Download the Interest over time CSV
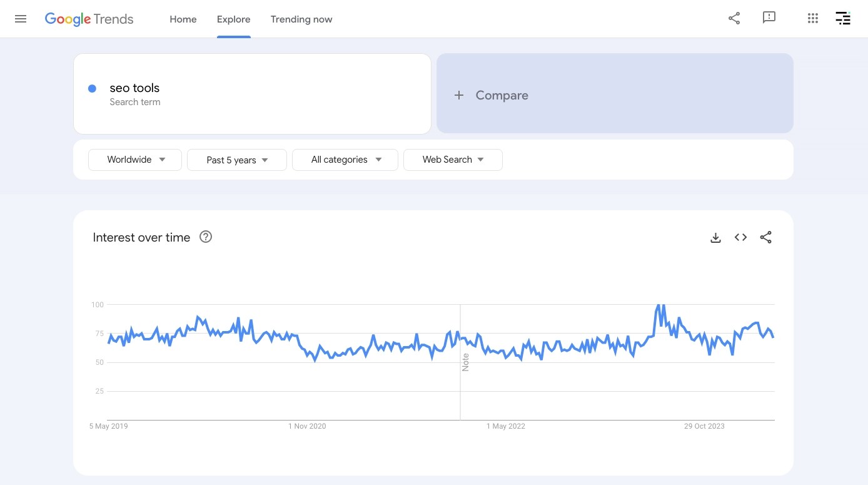The image size is (868, 485). point(716,238)
